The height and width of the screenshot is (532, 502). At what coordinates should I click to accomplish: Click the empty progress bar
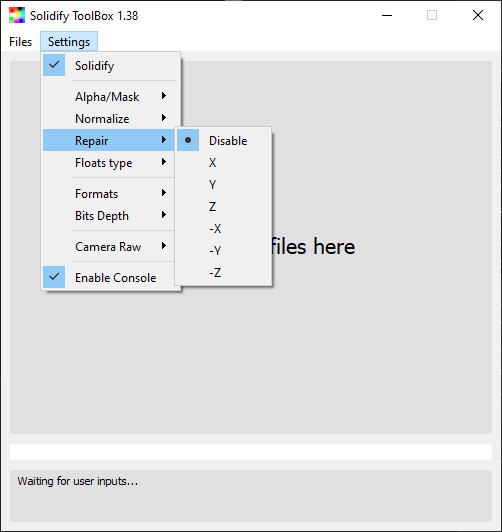(x=251, y=452)
